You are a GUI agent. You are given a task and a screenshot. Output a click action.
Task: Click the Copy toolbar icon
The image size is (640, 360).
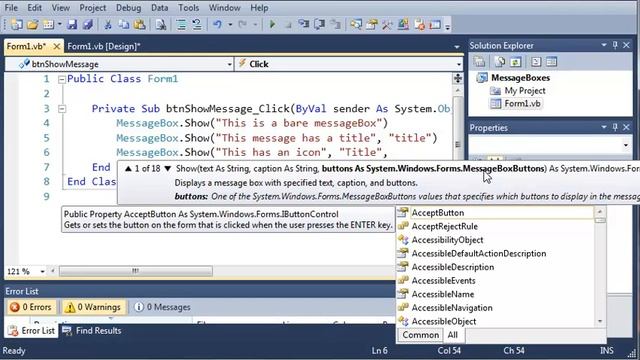124,25
